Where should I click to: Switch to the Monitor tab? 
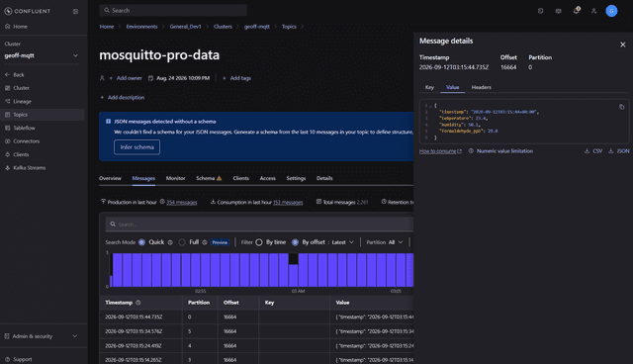point(176,178)
